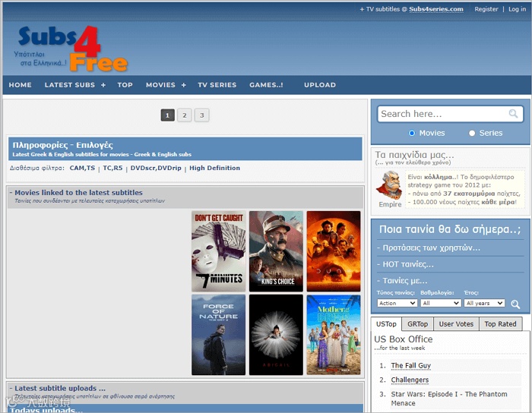Open Star Wars Episode I Phantom Menace link
532x413 pixels.
[x=449, y=399]
